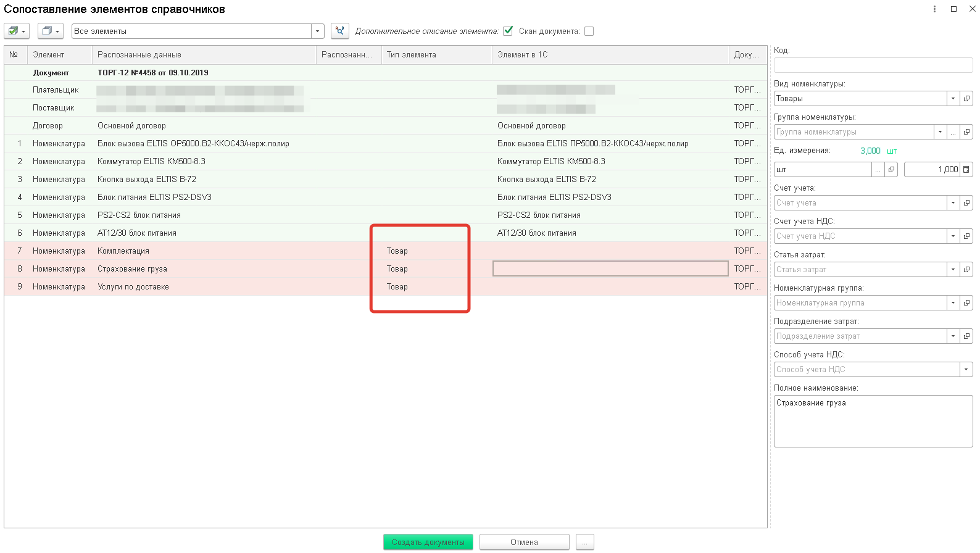Open the Счет учета value card icon
Screen dimensions: 980x553
[966, 203]
